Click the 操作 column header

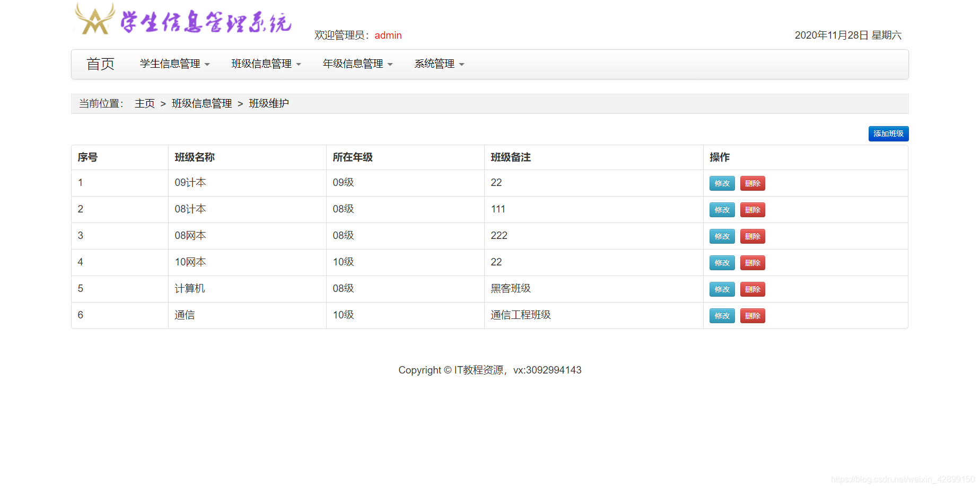tap(806, 157)
